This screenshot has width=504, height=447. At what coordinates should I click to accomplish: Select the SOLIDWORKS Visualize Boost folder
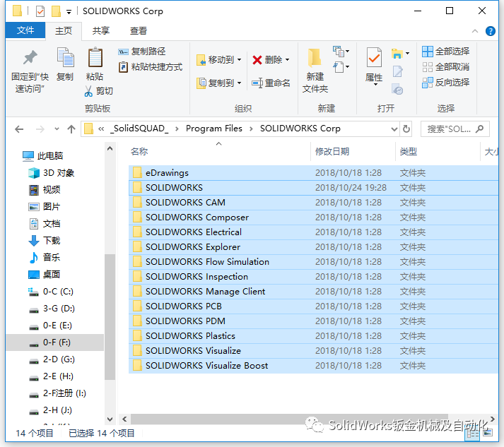[313, 365]
